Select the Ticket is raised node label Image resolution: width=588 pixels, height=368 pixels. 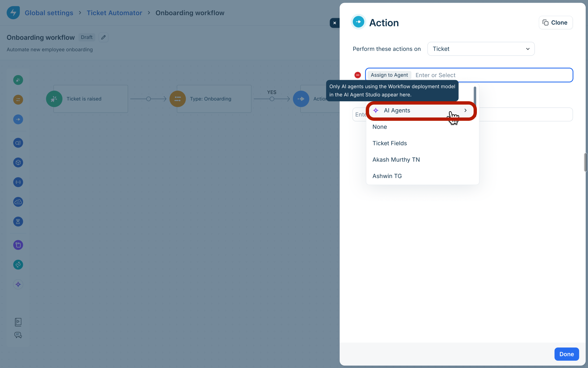(84, 99)
